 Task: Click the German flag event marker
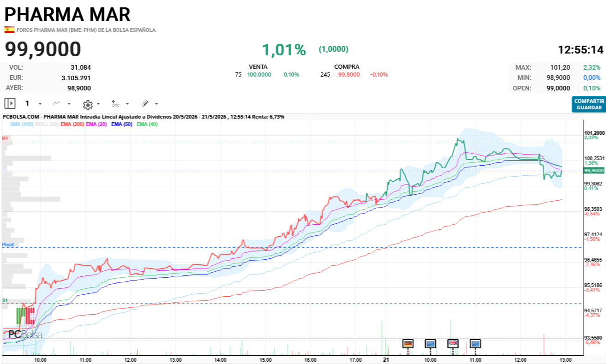coord(408,343)
